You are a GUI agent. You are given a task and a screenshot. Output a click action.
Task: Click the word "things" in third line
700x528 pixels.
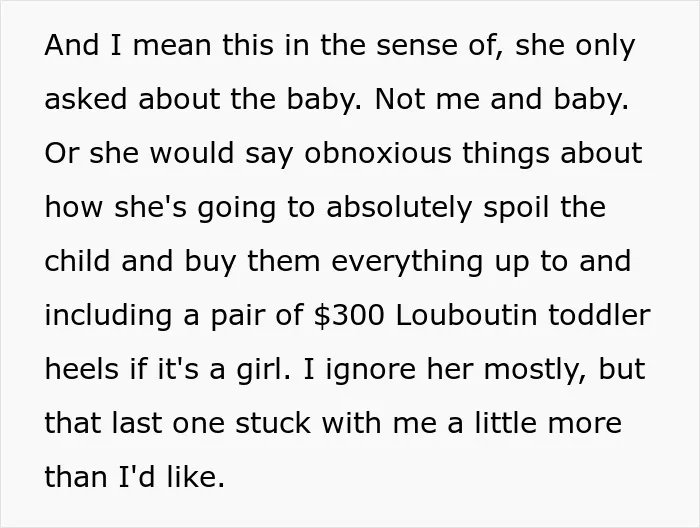(x=506, y=153)
